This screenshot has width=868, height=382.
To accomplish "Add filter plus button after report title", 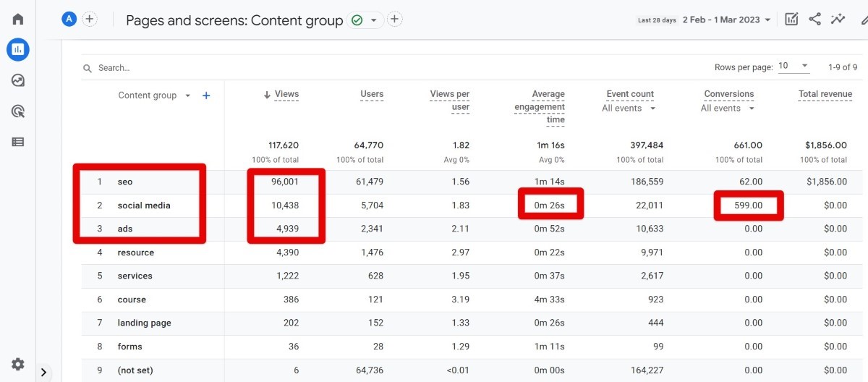I will 395,20.
